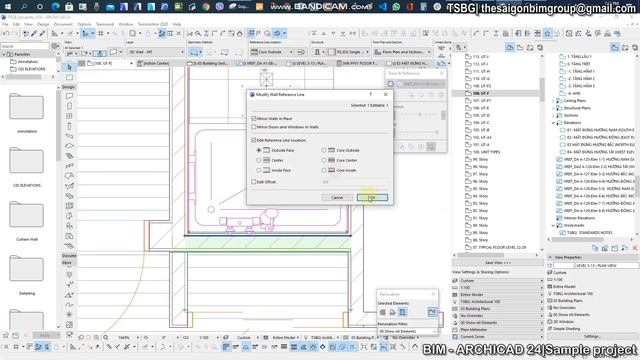Click the red delete icon in the right navigator
640x360 pixels.
click(635, 249)
